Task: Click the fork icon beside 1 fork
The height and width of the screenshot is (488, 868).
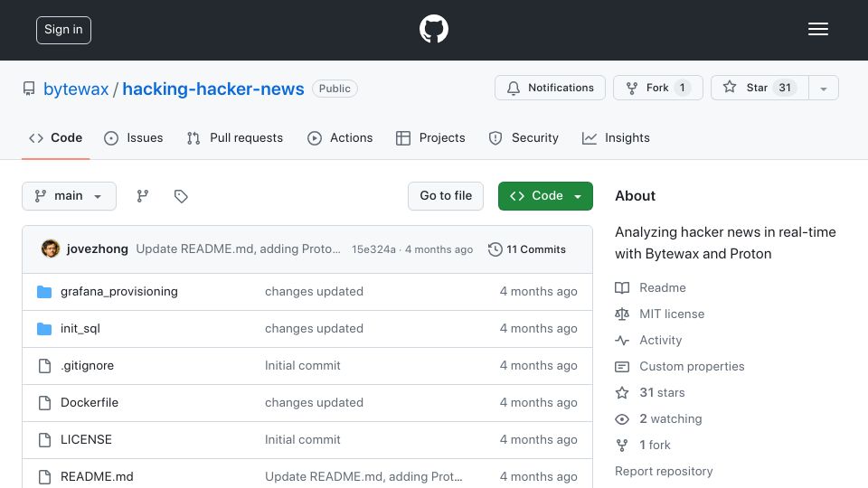Action: (622, 445)
